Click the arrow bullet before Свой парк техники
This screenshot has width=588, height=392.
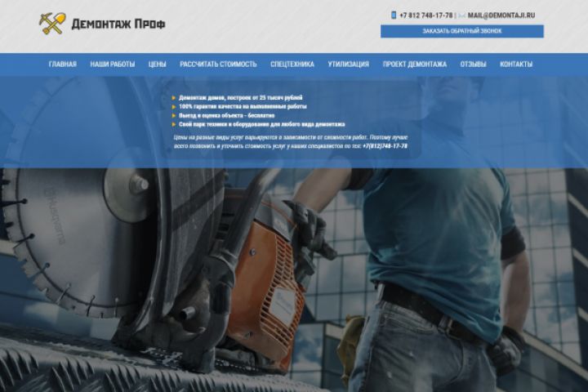point(174,124)
